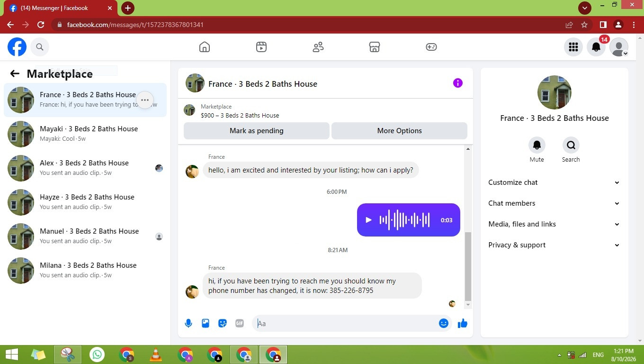The width and height of the screenshot is (644, 364).
Task: Open Chrome three-dot menu
Action: coord(634,25)
